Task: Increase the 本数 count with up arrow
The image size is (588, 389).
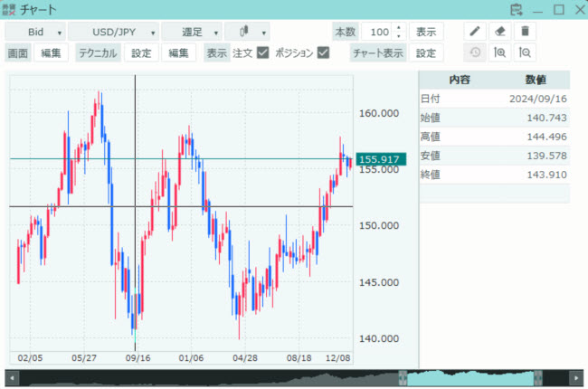Action: coord(398,28)
